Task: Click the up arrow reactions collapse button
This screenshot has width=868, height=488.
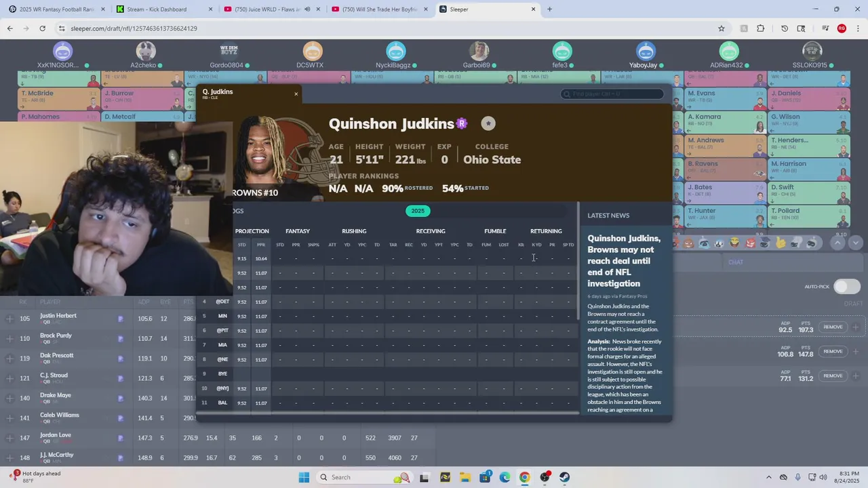Action: click(x=837, y=243)
